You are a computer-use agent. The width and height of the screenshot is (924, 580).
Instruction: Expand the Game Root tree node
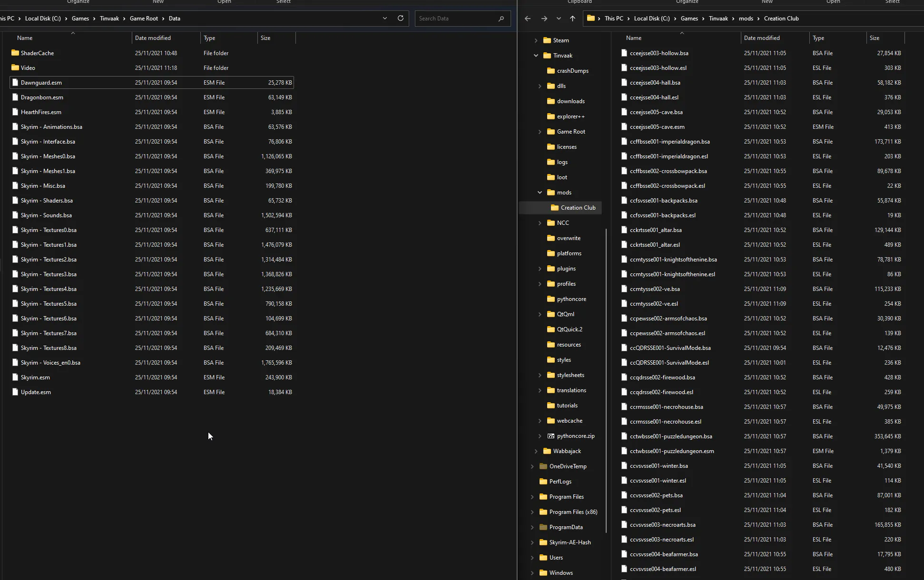540,132
